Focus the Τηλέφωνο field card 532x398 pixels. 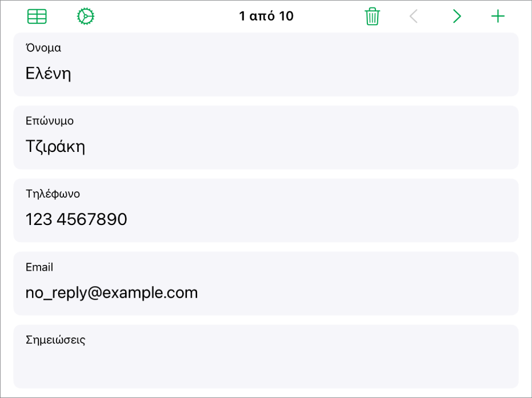click(x=266, y=211)
